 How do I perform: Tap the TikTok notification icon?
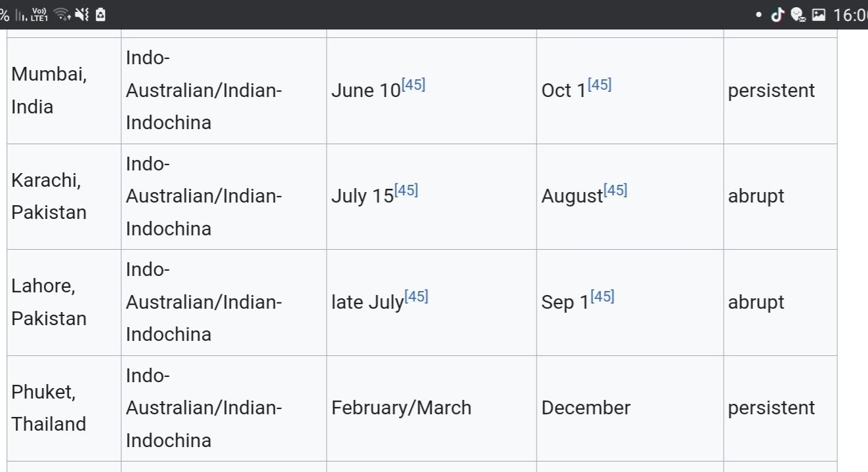coord(777,14)
